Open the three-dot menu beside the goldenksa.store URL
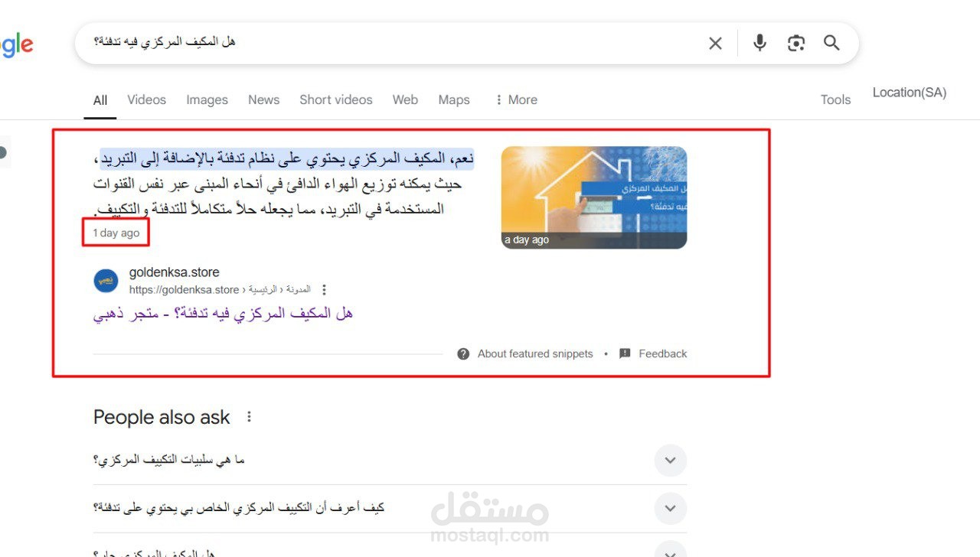Image resolution: width=980 pixels, height=557 pixels. tap(324, 290)
